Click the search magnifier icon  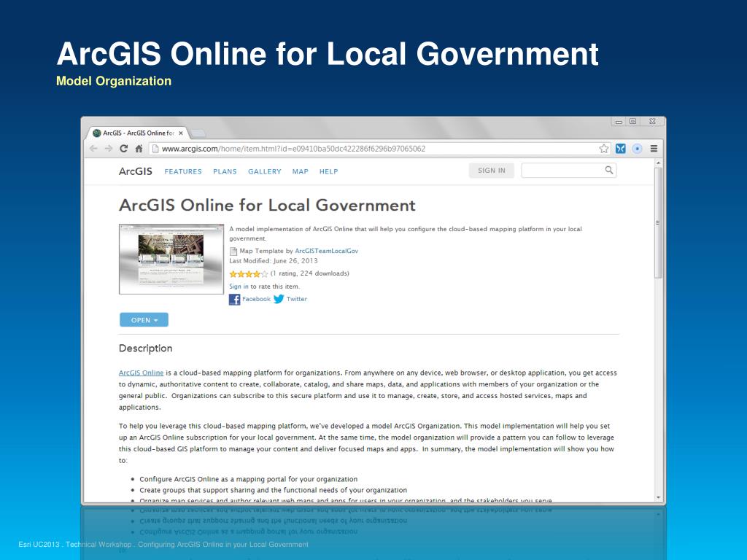click(x=609, y=170)
